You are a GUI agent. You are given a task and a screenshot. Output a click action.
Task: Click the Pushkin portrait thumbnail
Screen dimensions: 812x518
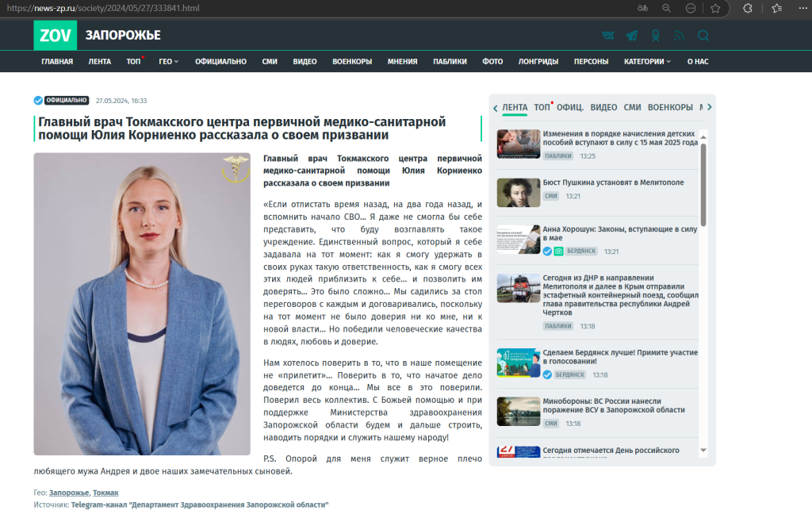pyautogui.click(x=519, y=193)
